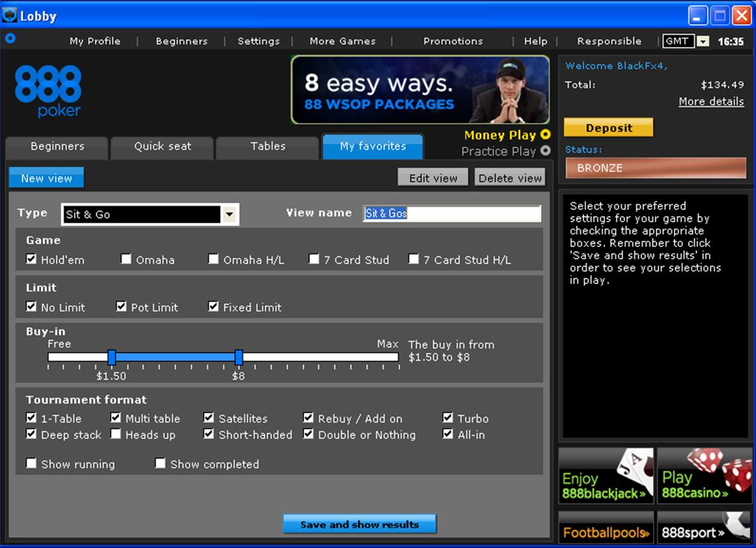Check the 7 Card Stud H/L checkbox
Viewport: 756px width, 548px height.
coord(413,259)
